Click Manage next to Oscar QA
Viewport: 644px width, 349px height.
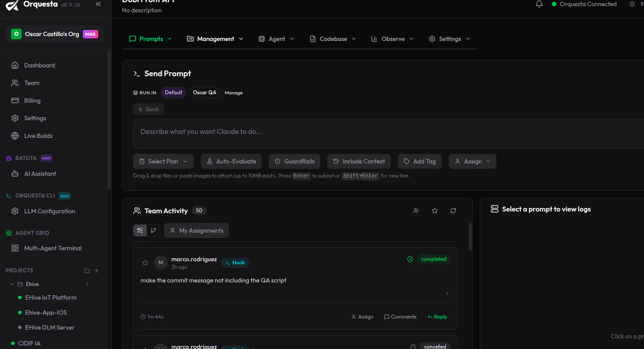[233, 93]
